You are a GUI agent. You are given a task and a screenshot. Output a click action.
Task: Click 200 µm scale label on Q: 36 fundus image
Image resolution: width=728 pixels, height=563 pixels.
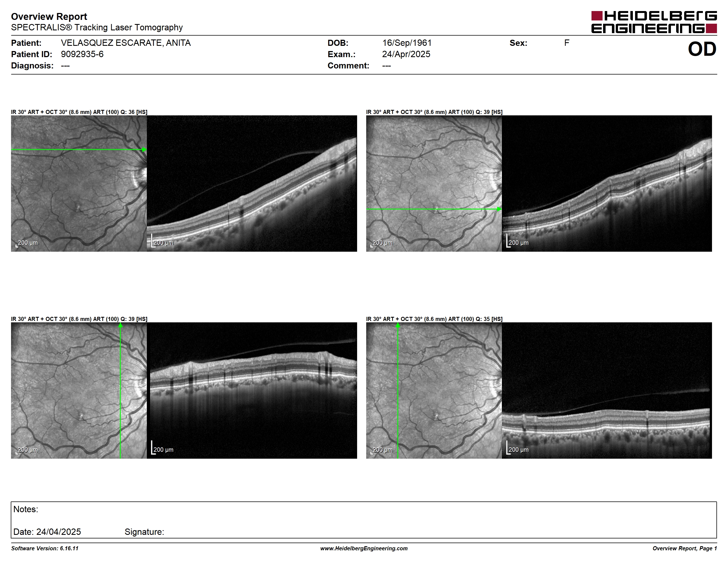point(27,243)
